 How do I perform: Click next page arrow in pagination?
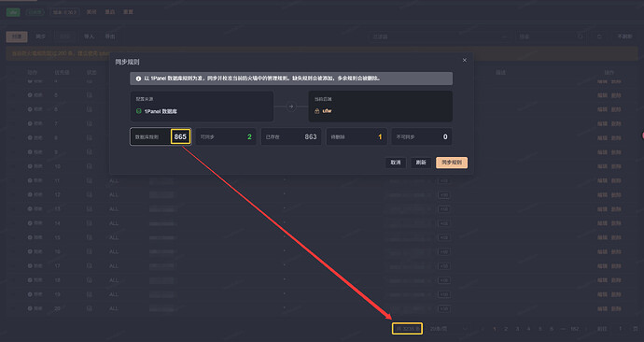586,329
